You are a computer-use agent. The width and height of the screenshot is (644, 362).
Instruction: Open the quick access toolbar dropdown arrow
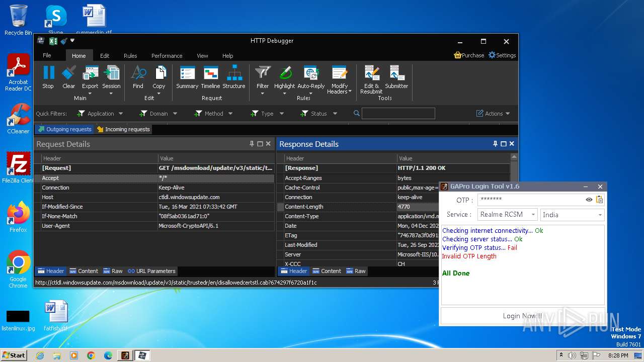click(72, 41)
